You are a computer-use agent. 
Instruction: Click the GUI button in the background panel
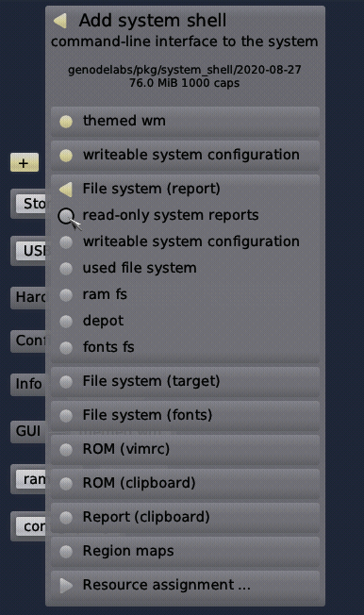[28, 431]
